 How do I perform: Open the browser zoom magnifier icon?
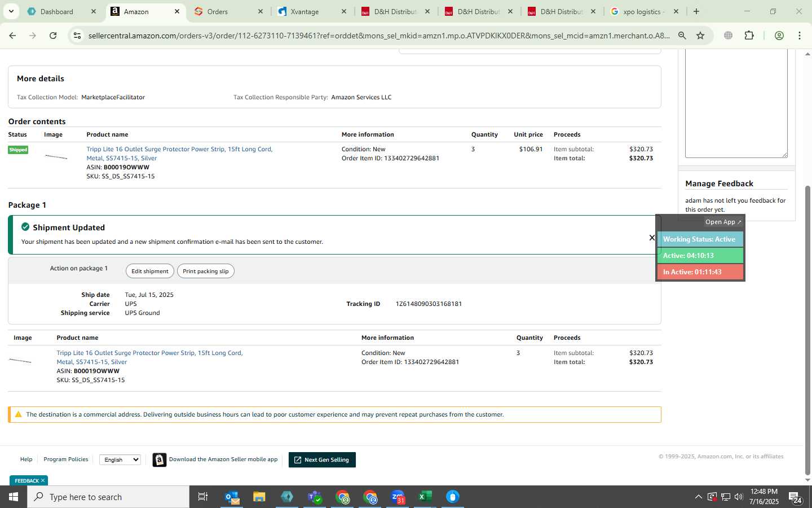tap(682, 36)
